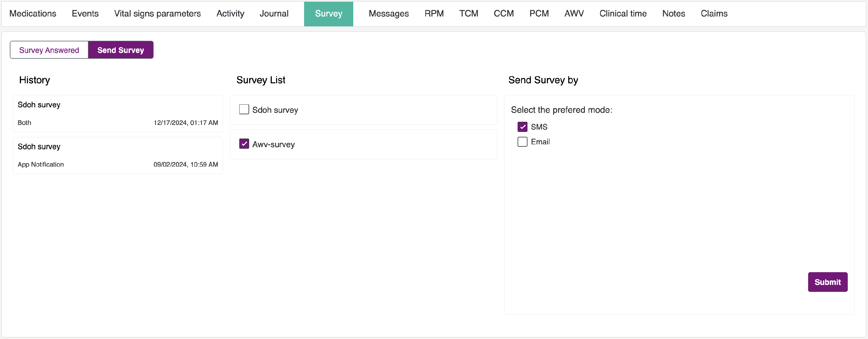The width and height of the screenshot is (868, 339).
Task: Switch to Survey Answered view
Action: (x=49, y=50)
